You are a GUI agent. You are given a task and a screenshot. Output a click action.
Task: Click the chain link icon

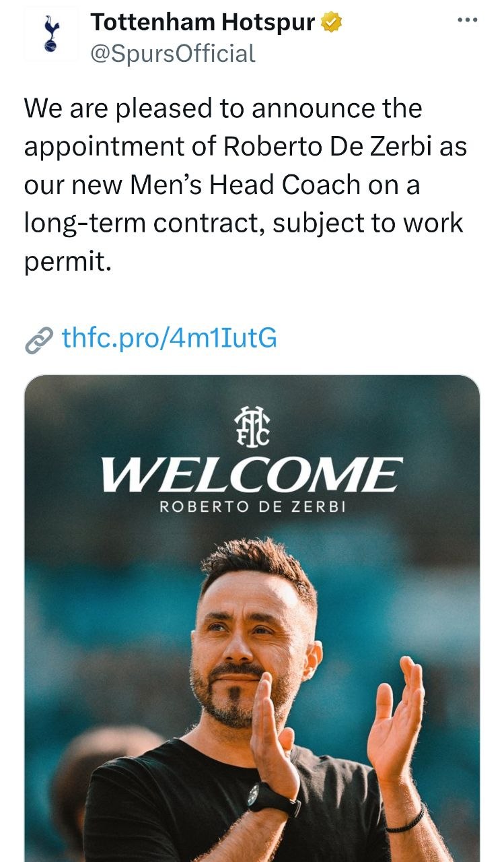[39, 340]
